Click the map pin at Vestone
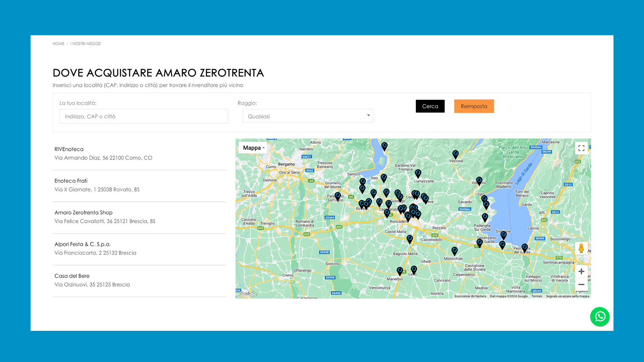This screenshot has height=362, width=644. coord(455,154)
